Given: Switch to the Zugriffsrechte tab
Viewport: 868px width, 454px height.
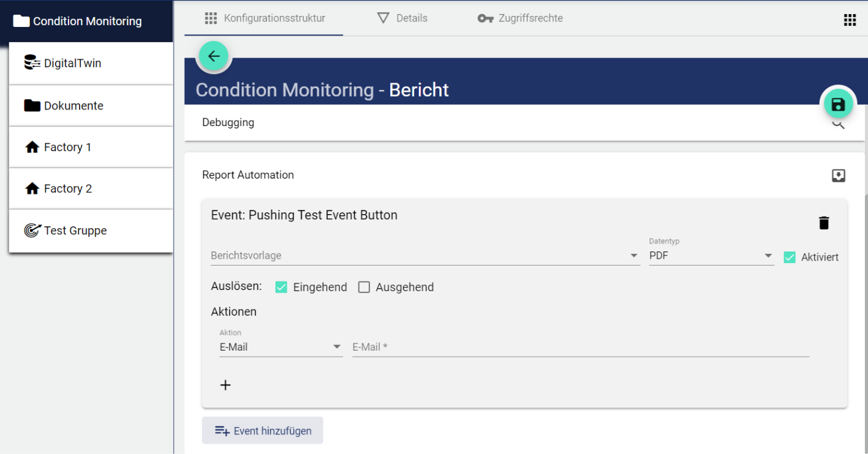Looking at the screenshot, I should (520, 18).
